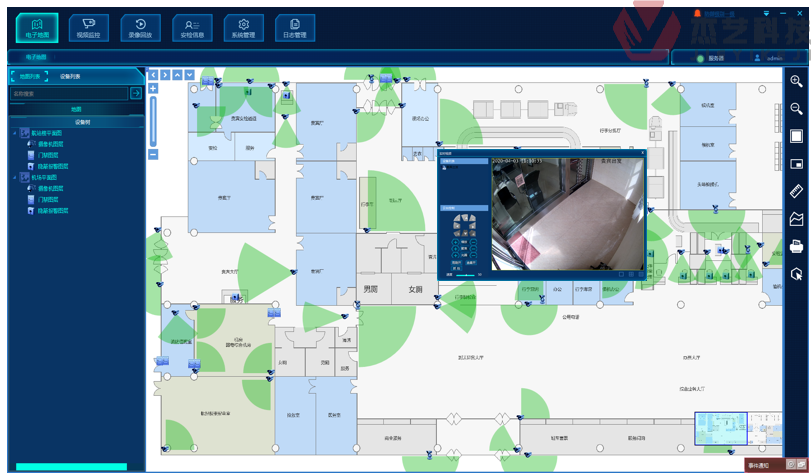This screenshot has height=474, width=812.
Task: Click the zoom out magnifier icon
Action: (x=796, y=108)
